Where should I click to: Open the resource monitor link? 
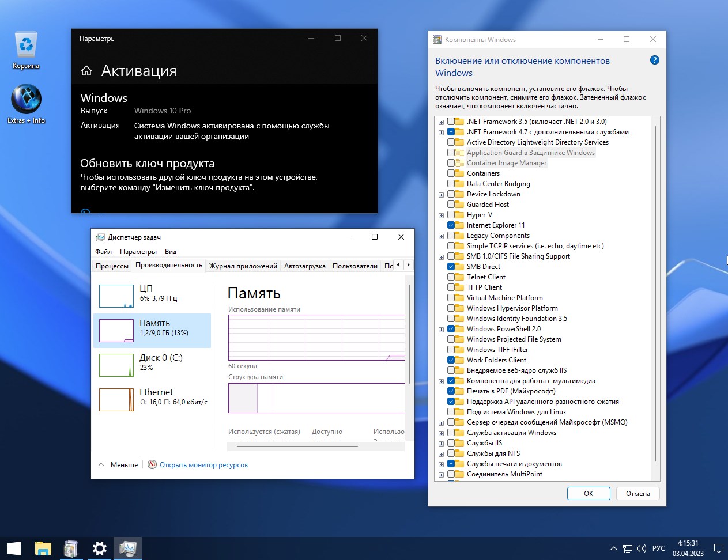pyautogui.click(x=203, y=465)
